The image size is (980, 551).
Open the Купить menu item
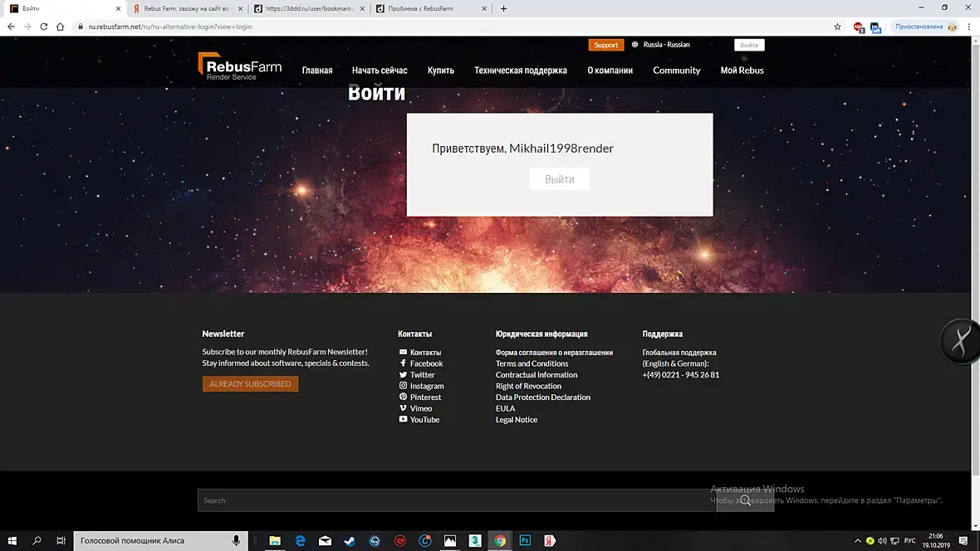click(x=441, y=71)
